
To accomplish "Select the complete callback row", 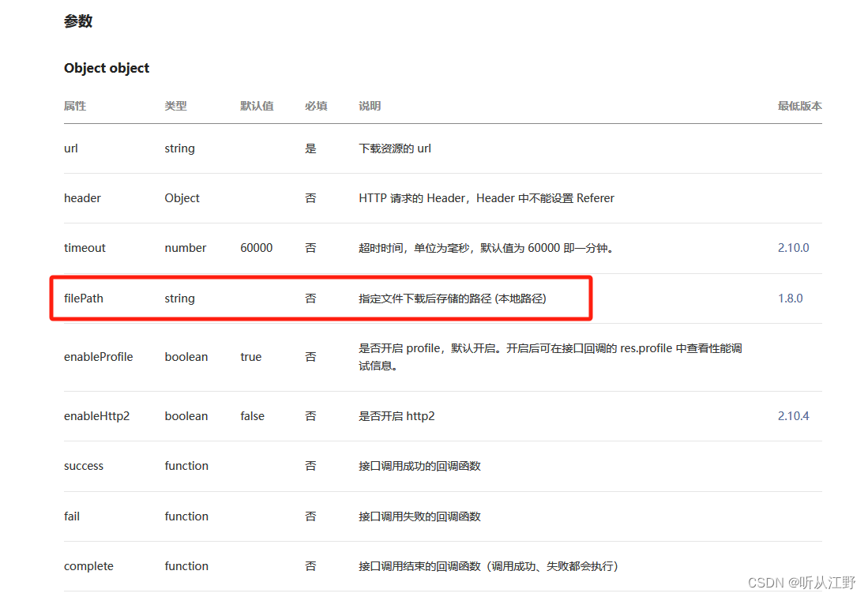I will click(x=88, y=565).
